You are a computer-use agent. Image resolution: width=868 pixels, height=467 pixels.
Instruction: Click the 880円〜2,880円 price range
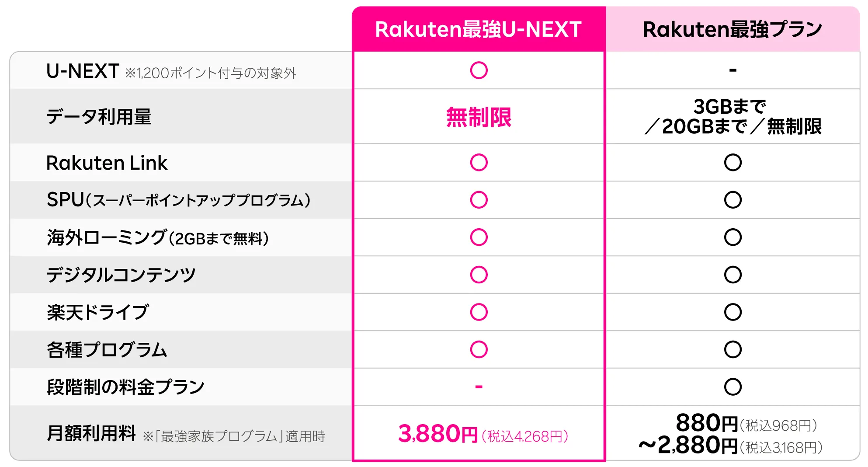(x=731, y=434)
